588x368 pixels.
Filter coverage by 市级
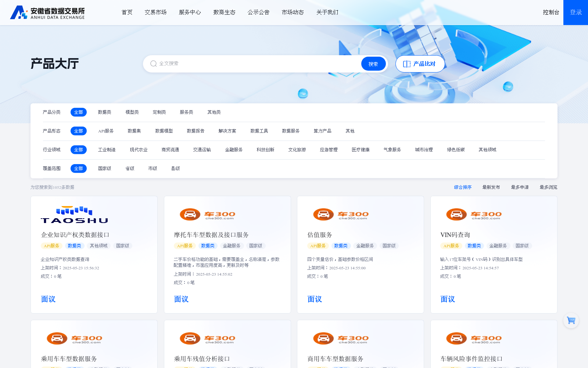pyautogui.click(x=153, y=169)
